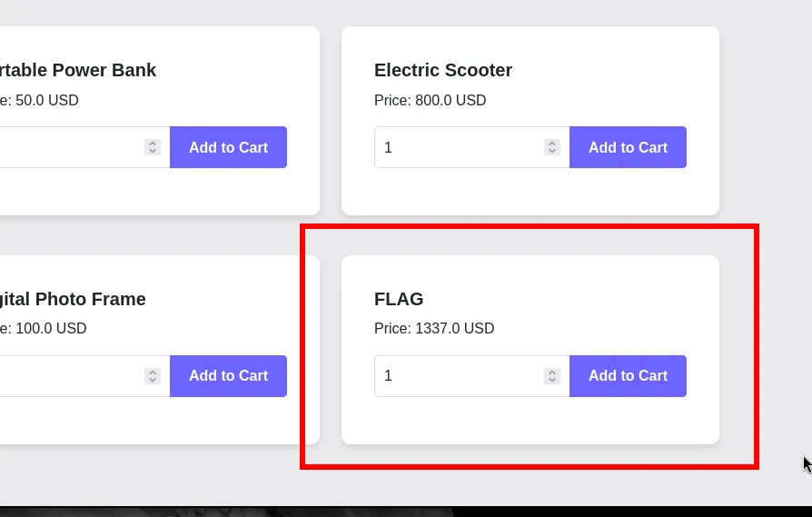Viewport: 812px width, 517px height.
Task: Decrease the Power Bank quantity with down arrow
Action: (153, 152)
